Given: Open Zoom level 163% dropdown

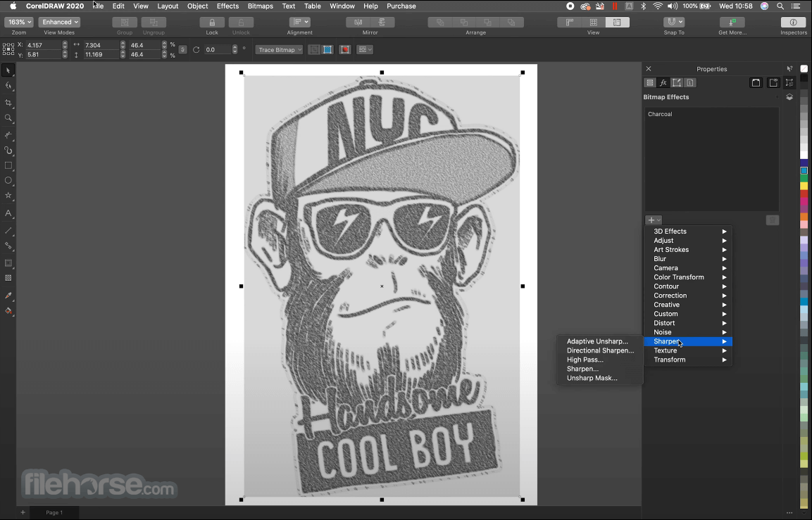Looking at the screenshot, I should (x=18, y=23).
